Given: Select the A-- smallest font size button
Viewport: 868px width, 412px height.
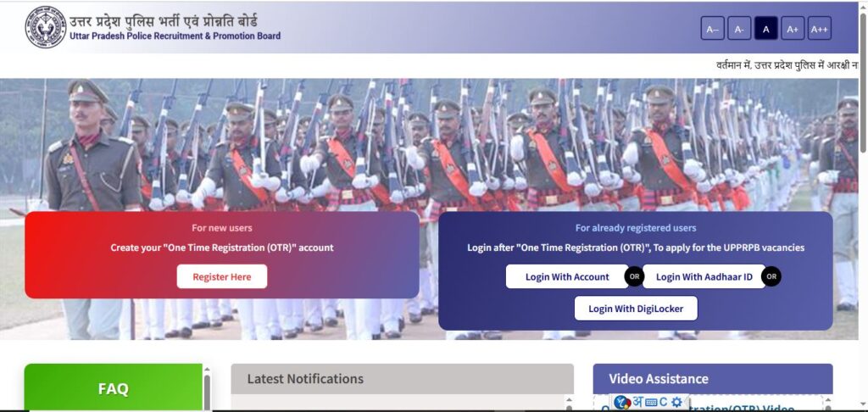Looking at the screenshot, I should click(x=712, y=29).
